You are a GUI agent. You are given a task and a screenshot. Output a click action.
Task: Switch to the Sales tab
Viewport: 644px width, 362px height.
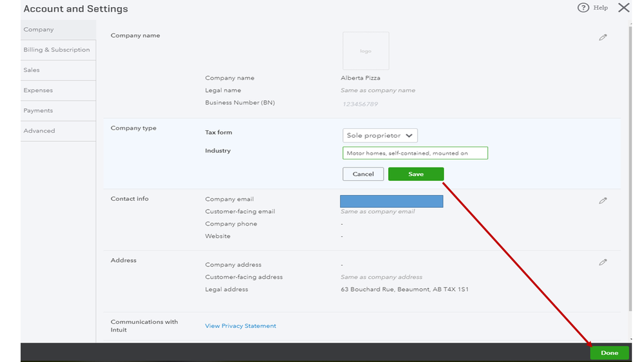32,70
